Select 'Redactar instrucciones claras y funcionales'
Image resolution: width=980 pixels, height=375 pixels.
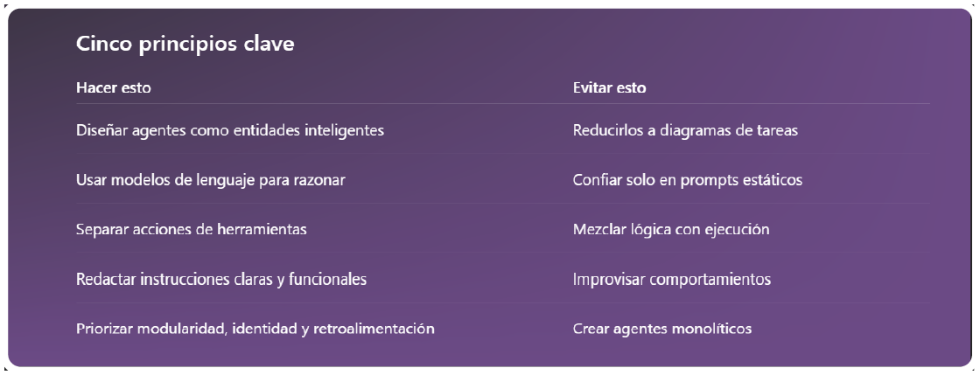[221, 279]
